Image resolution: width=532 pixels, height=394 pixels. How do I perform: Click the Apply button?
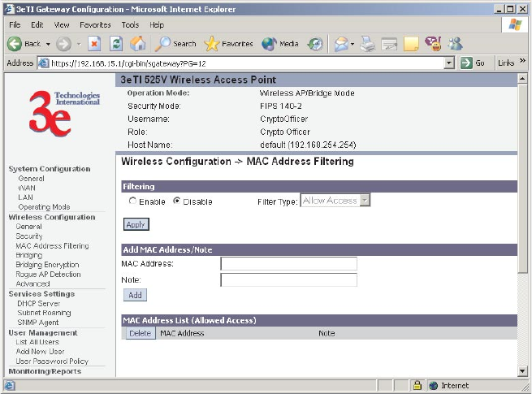[x=136, y=224]
